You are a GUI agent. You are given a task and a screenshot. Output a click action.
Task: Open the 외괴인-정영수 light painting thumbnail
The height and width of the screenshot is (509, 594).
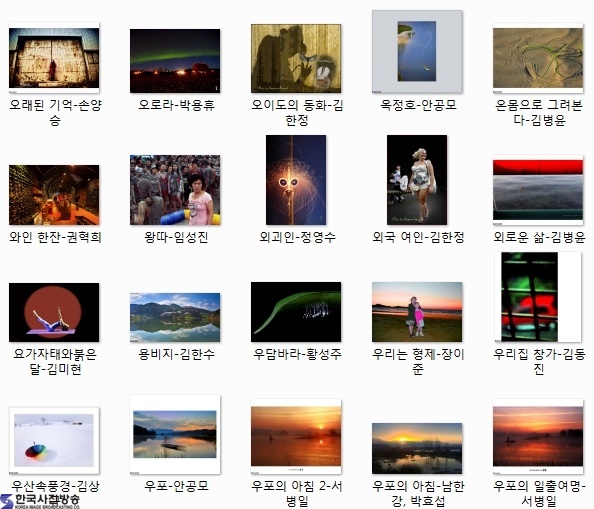(x=296, y=180)
